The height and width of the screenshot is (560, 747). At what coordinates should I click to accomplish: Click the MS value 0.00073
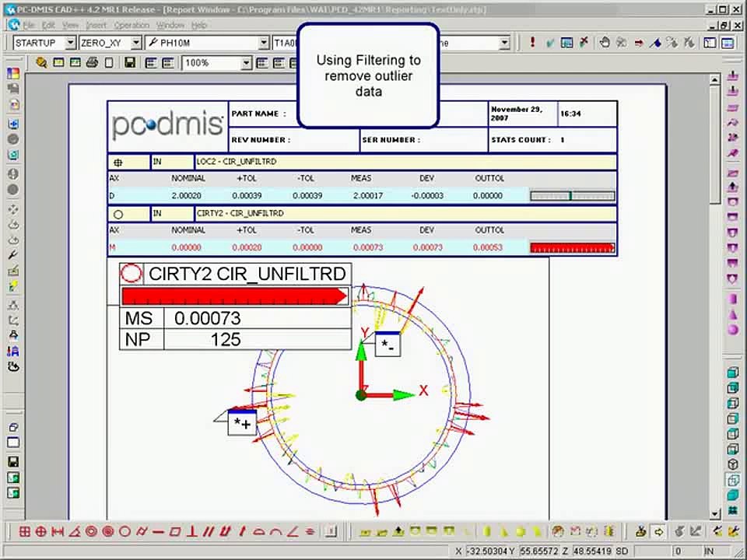(208, 318)
